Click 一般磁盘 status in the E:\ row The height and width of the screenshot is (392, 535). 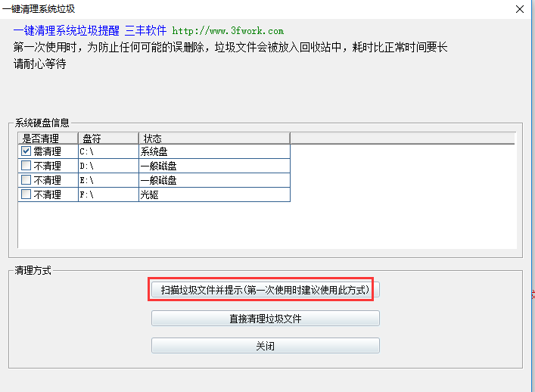click(x=215, y=180)
